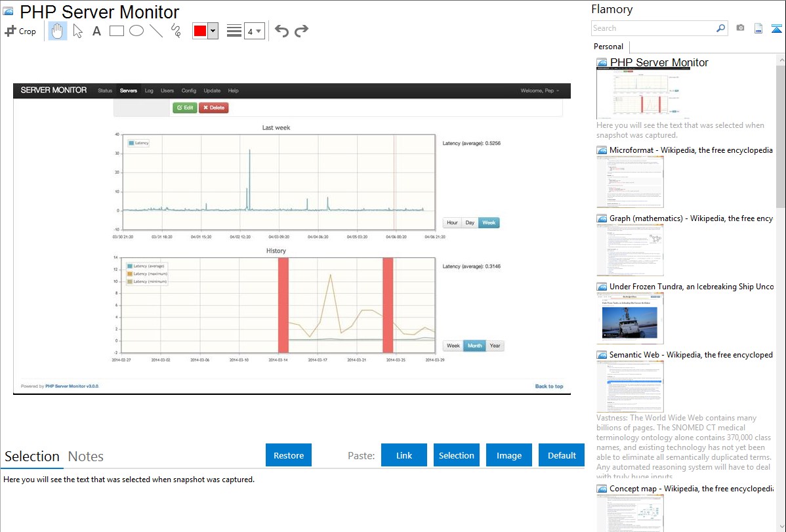This screenshot has height=532, width=786.
Task: Select the text annotation tool
Action: coord(96,31)
